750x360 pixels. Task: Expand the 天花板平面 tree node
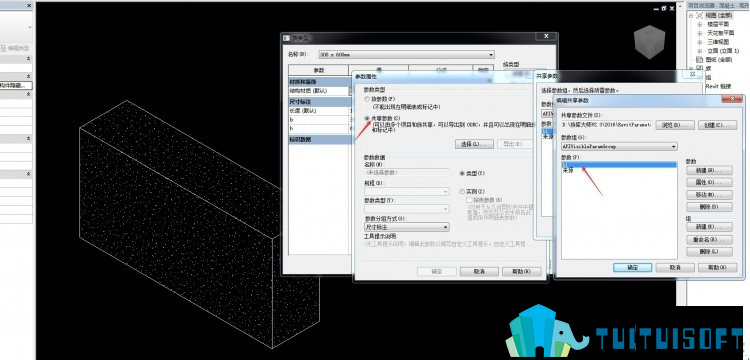[699, 33]
